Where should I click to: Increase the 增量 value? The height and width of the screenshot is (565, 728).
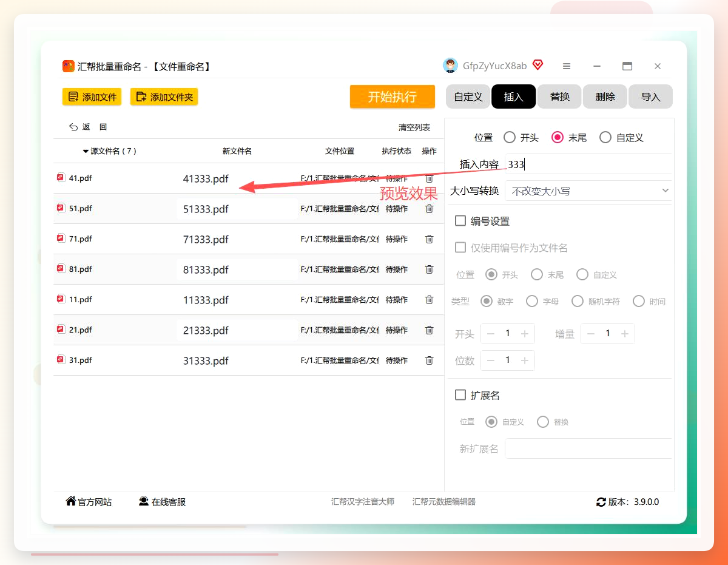pos(625,334)
